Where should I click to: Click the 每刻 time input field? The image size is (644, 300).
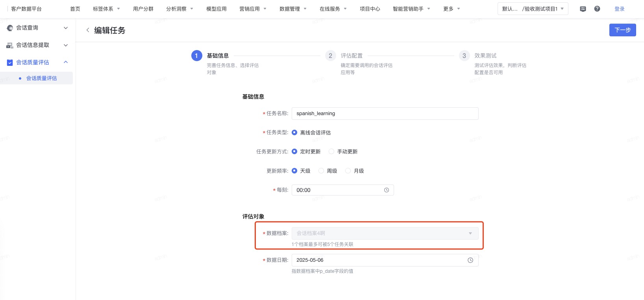pos(343,190)
